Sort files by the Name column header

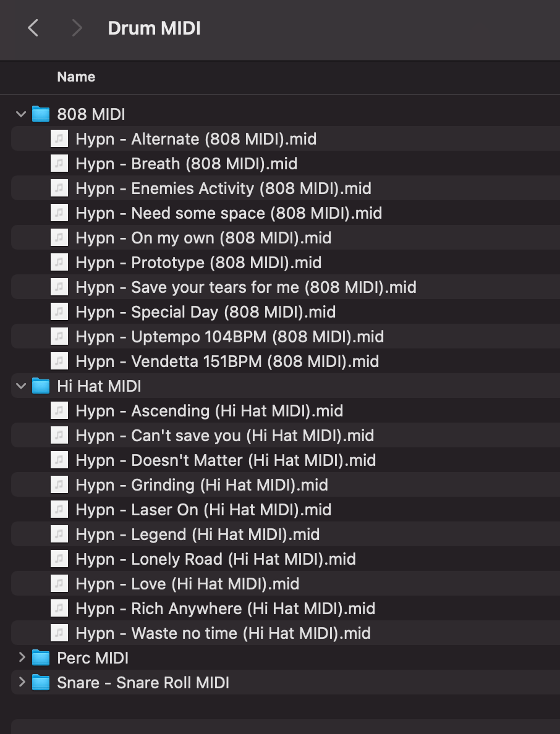[76, 77]
